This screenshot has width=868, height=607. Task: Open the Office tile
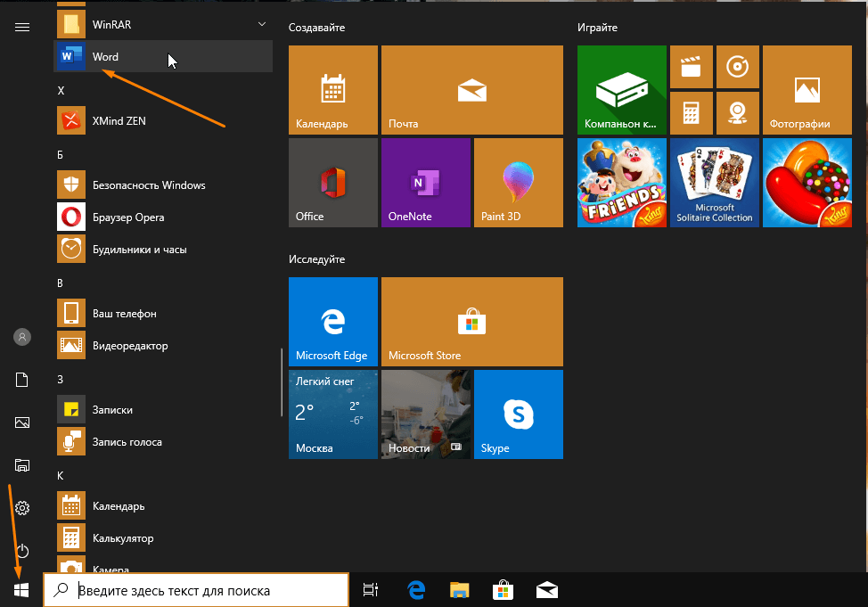pyautogui.click(x=333, y=183)
